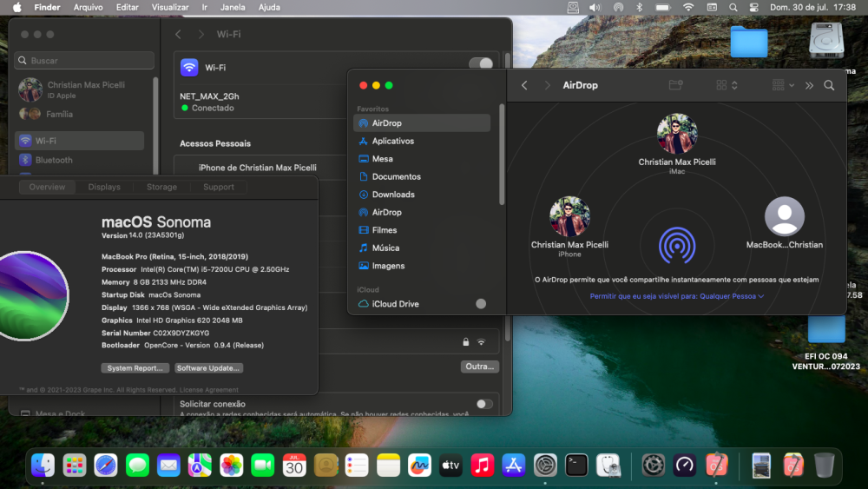
Task: Open the view mode switcher in Finder toolbar
Action: coord(727,85)
